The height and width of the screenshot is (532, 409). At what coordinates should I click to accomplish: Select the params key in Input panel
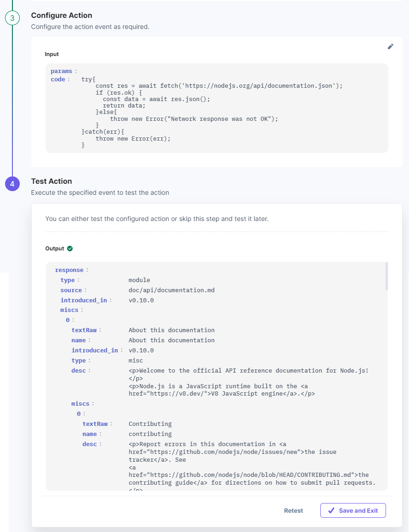pyautogui.click(x=60, y=71)
